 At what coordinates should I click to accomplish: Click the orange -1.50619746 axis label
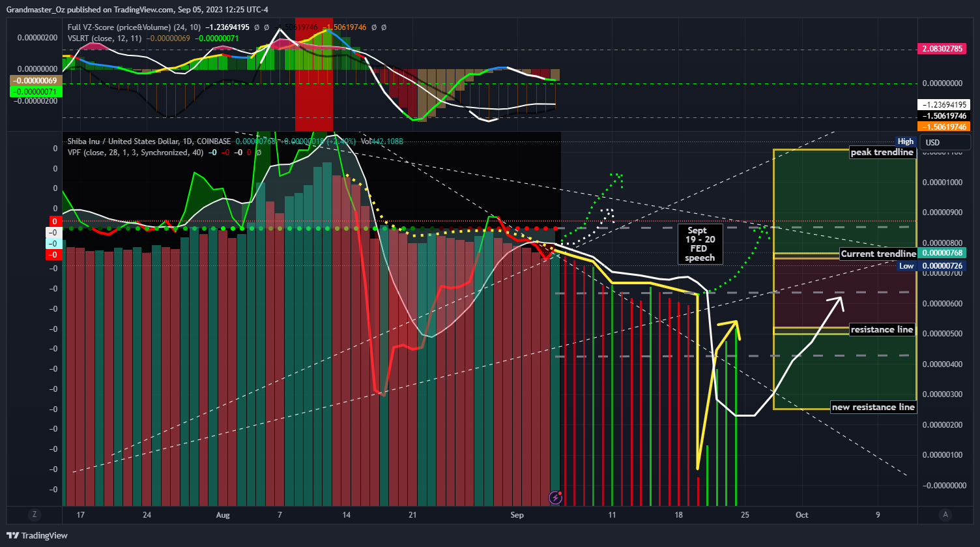[943, 126]
